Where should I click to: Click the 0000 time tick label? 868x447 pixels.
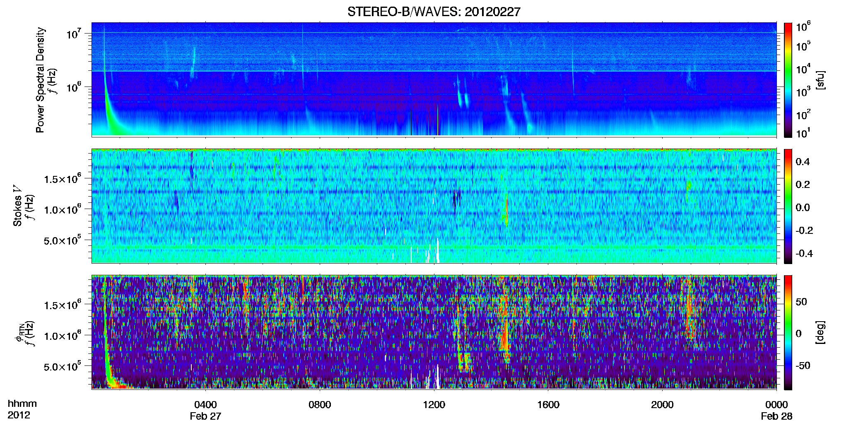(x=776, y=405)
